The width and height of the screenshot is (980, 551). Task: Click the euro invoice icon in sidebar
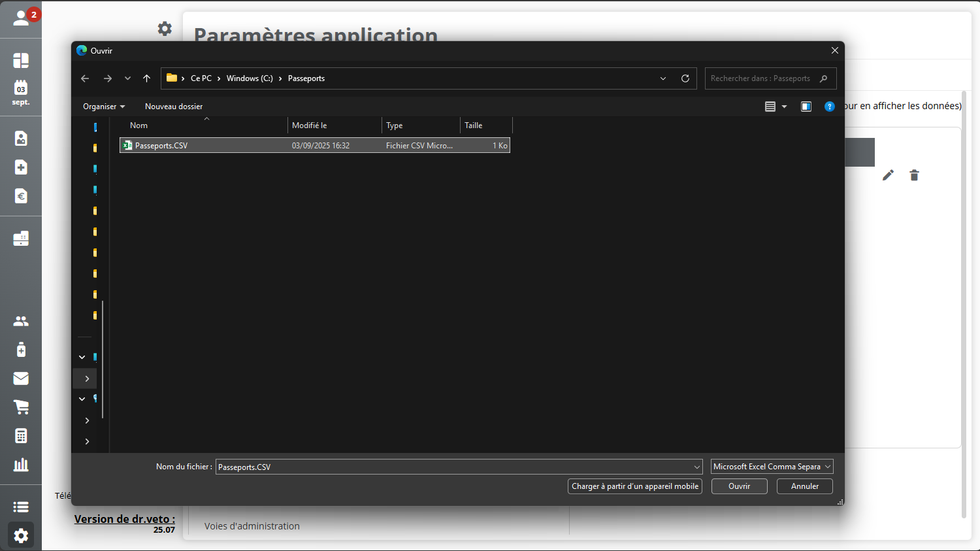[x=21, y=196]
